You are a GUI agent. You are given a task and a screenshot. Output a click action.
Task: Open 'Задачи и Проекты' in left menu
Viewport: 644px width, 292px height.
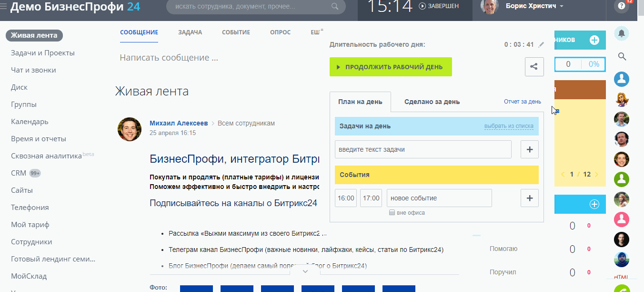click(43, 53)
